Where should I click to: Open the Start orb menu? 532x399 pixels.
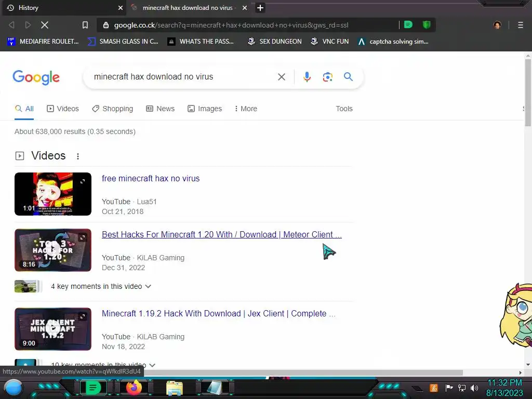pos(14,388)
